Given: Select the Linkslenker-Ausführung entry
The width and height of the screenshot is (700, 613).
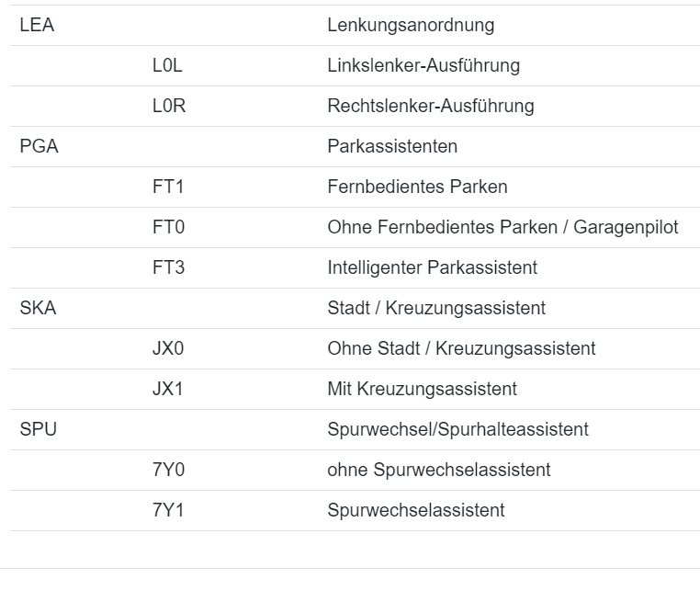Looking at the screenshot, I should point(423,66).
